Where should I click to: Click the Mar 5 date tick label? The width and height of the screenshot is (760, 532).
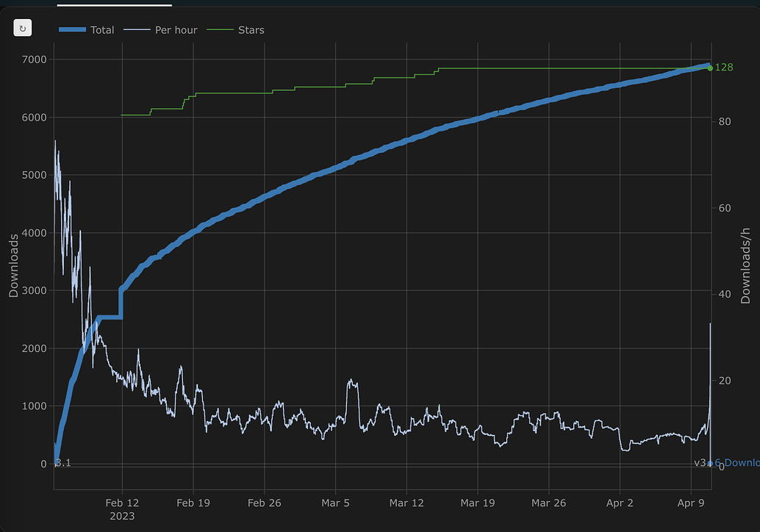point(335,503)
